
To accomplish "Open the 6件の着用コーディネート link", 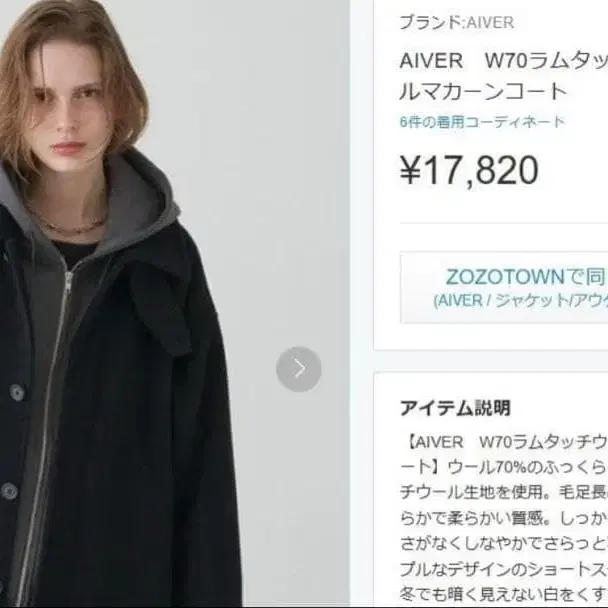I will tap(482, 122).
